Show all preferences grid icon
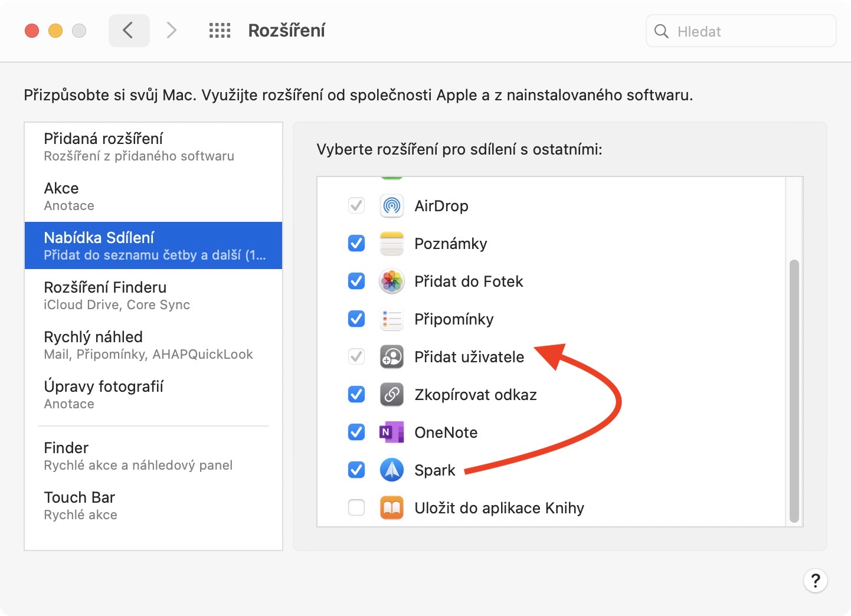Image resolution: width=851 pixels, height=616 pixels. (x=220, y=31)
